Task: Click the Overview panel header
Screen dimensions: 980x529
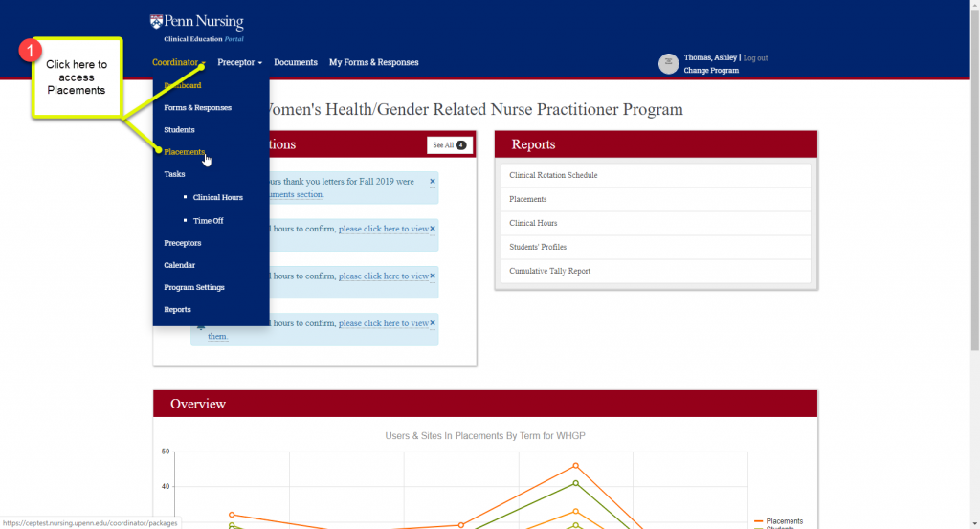Action: (x=485, y=404)
